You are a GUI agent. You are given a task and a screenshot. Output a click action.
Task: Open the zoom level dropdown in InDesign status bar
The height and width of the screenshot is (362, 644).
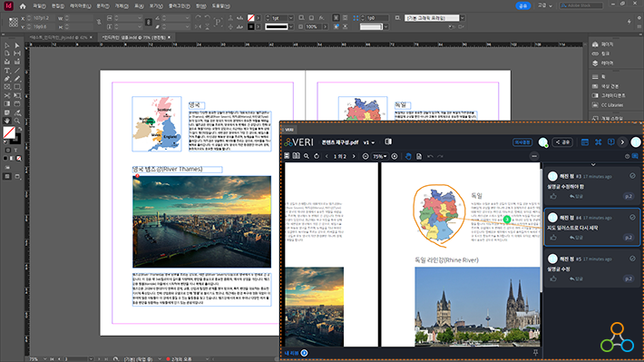tap(44, 358)
